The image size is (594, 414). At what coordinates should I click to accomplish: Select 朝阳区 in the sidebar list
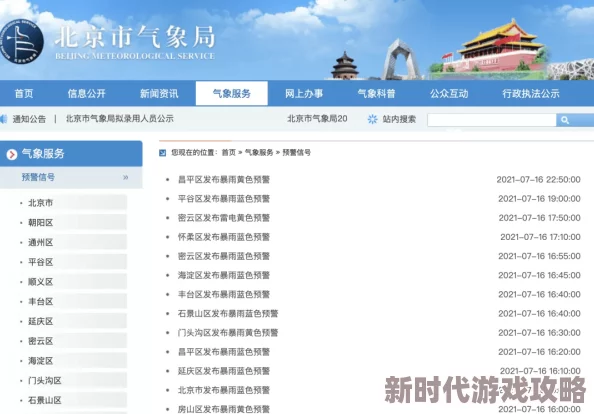41,222
